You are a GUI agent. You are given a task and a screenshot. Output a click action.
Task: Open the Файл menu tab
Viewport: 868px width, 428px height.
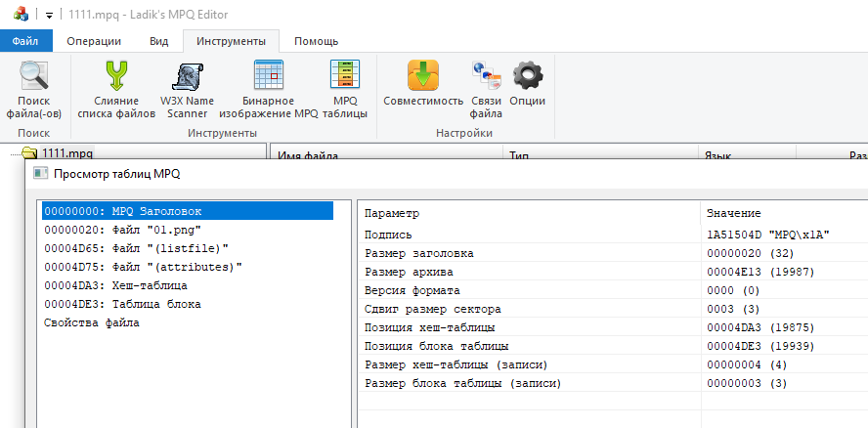26,41
